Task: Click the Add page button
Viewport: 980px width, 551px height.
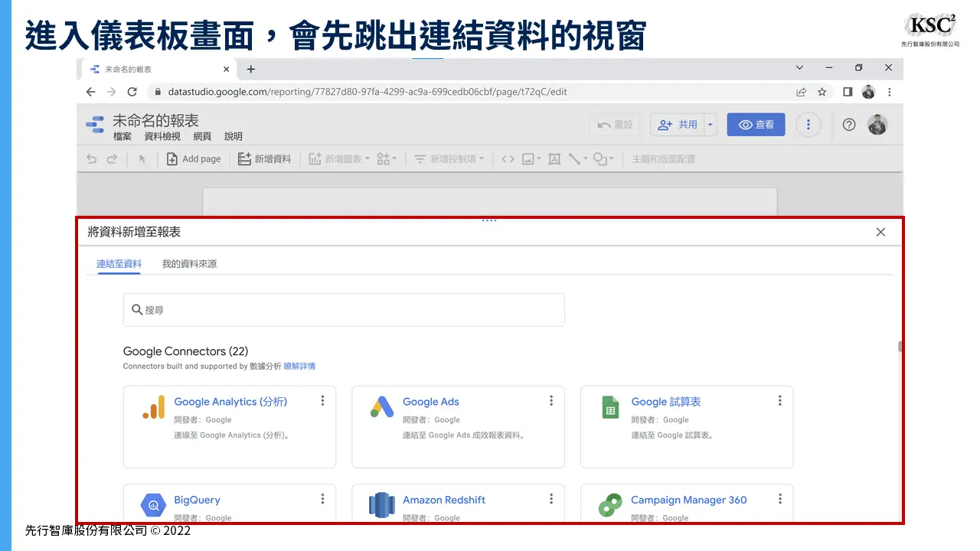Action: tap(194, 159)
